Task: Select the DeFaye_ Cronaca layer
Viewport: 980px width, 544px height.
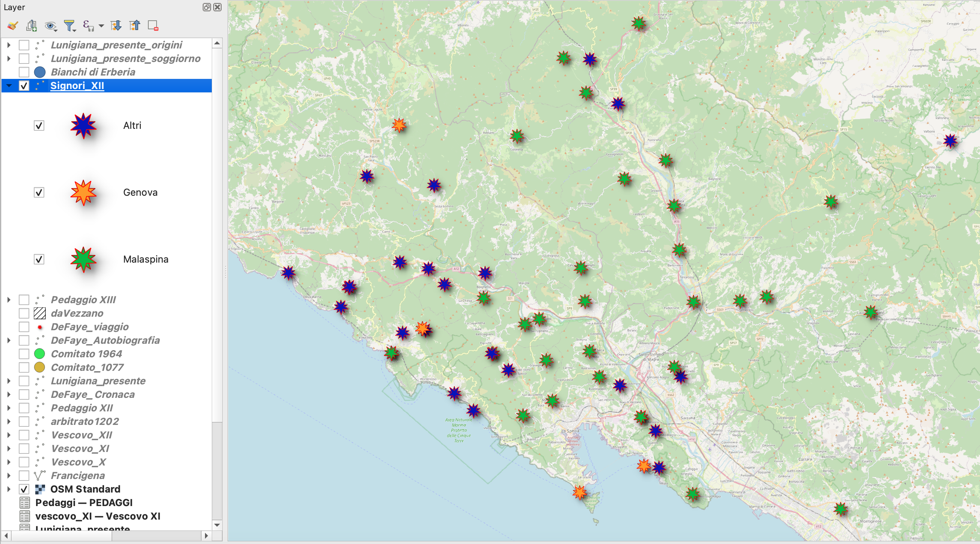Action: click(93, 394)
